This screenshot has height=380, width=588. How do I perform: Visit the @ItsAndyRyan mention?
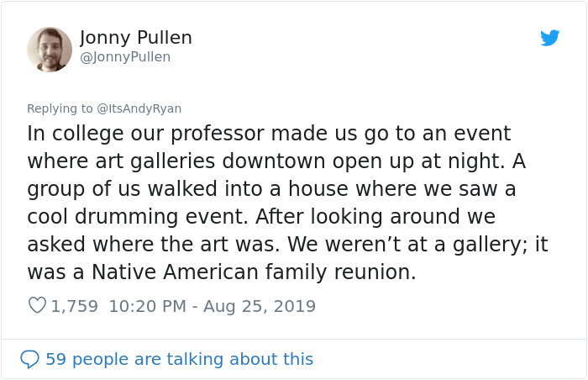[x=139, y=108]
